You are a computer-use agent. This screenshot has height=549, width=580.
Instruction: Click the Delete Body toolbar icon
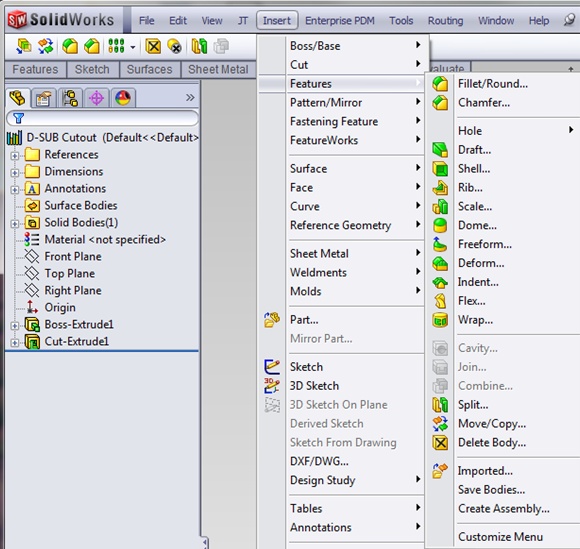[153, 47]
